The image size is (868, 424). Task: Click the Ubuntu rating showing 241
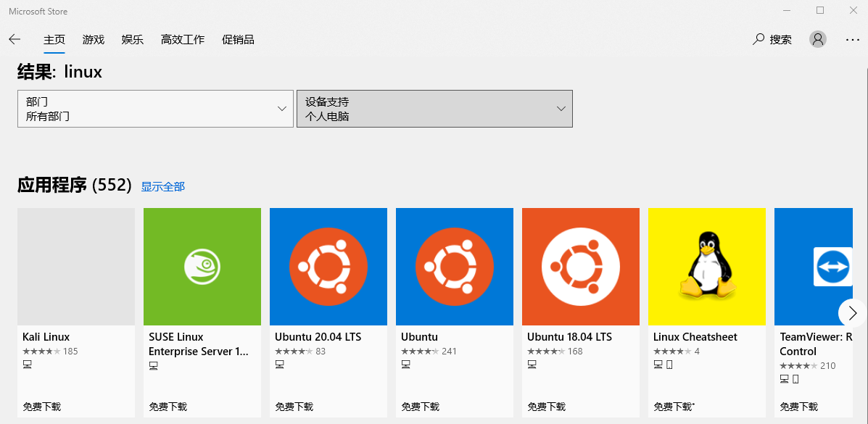coord(429,351)
